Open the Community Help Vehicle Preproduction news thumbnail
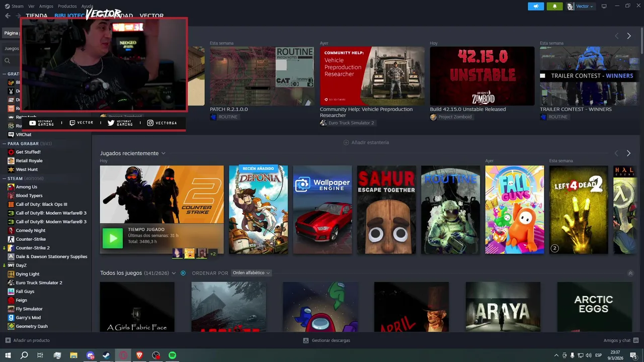Screen dimensions: 644x362 point(372,76)
